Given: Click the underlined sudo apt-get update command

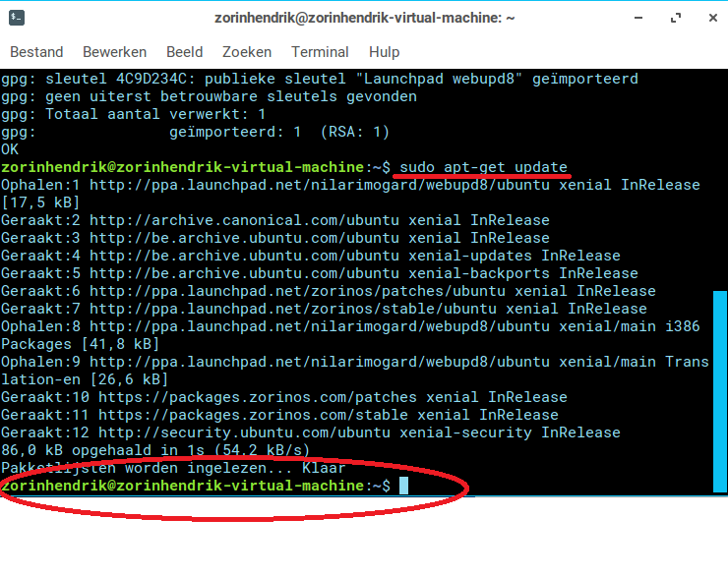Looking at the screenshot, I should pyautogui.click(x=483, y=167).
